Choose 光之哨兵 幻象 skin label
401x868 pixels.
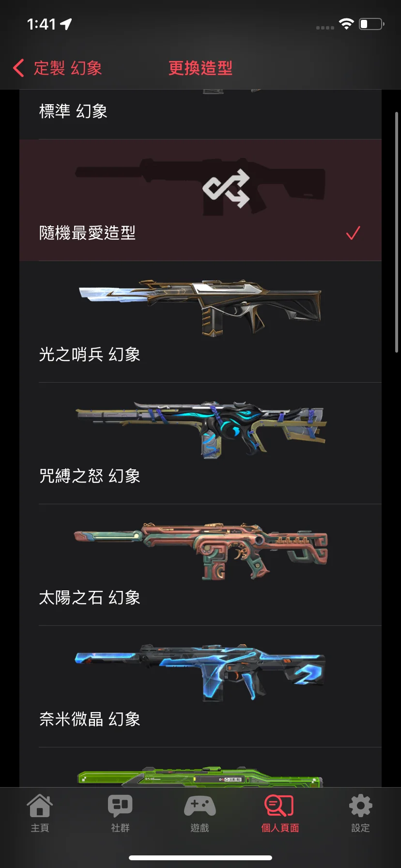[90, 355]
